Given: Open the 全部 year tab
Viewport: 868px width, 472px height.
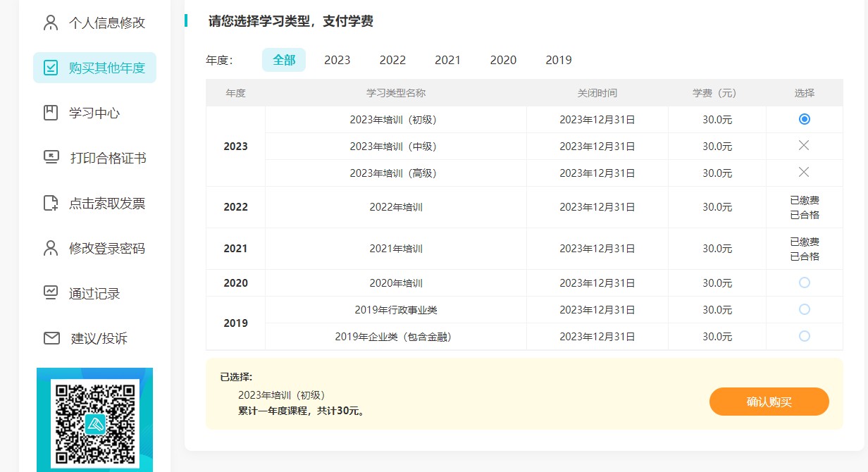Looking at the screenshot, I should point(283,60).
